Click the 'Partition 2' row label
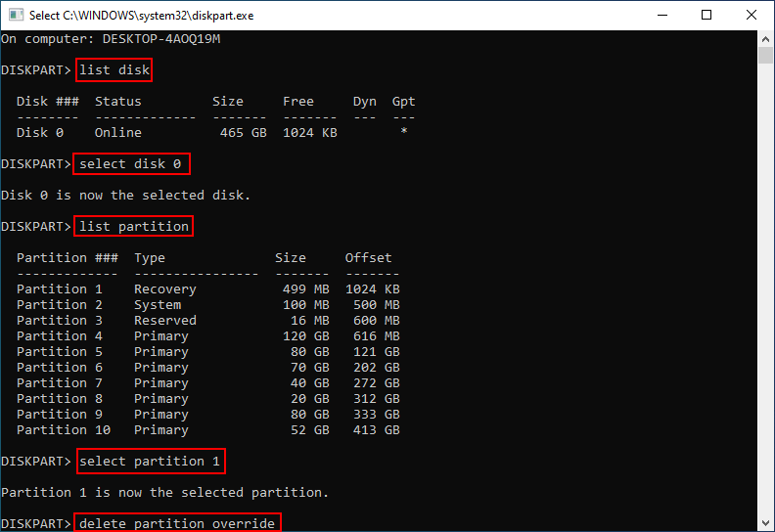The width and height of the screenshot is (775, 532). tap(60, 305)
